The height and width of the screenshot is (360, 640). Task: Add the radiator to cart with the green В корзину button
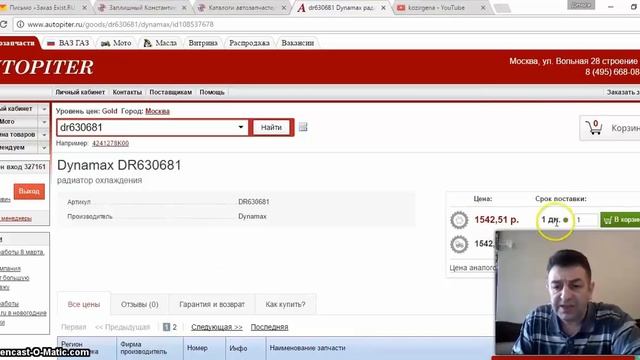[x=620, y=220]
